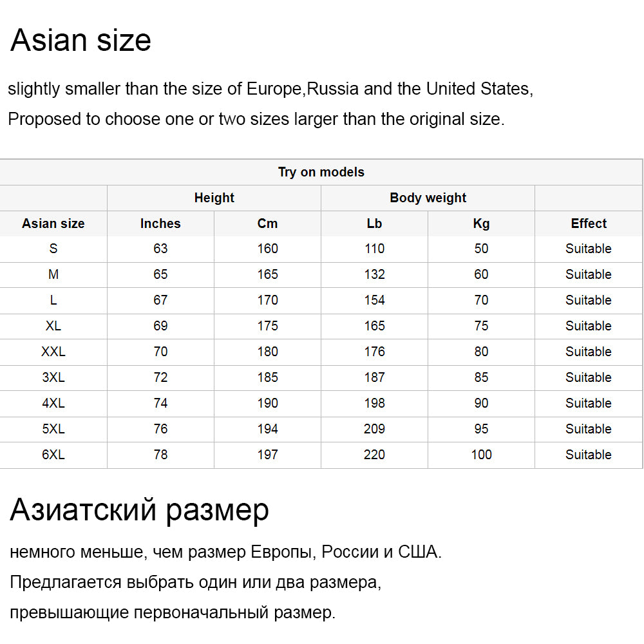Click the Lb column header
This screenshot has height=644, width=644.
click(374, 223)
